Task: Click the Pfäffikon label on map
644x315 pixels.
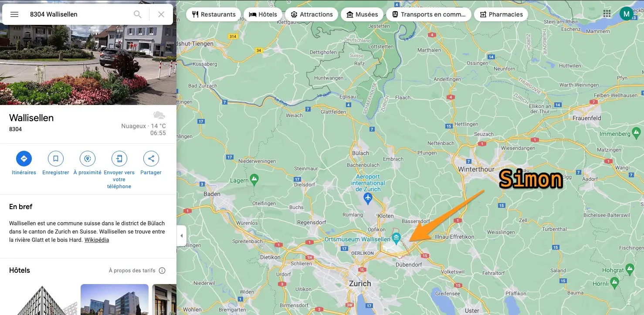Action: pyautogui.click(x=516, y=294)
